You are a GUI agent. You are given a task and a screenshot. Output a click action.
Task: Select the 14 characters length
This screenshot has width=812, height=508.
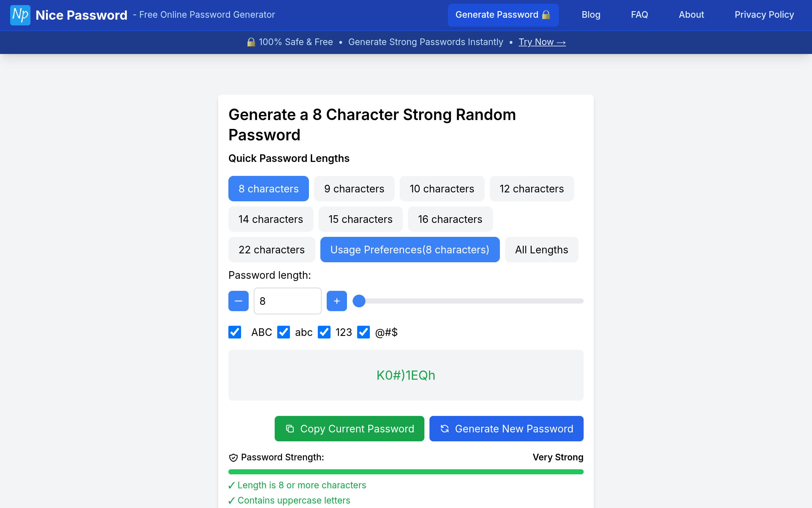[x=271, y=219]
